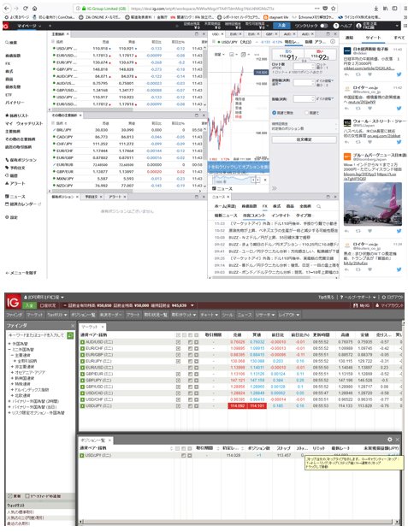
Task: Open the チャート dropdown in toolbar
Action: tap(209, 315)
